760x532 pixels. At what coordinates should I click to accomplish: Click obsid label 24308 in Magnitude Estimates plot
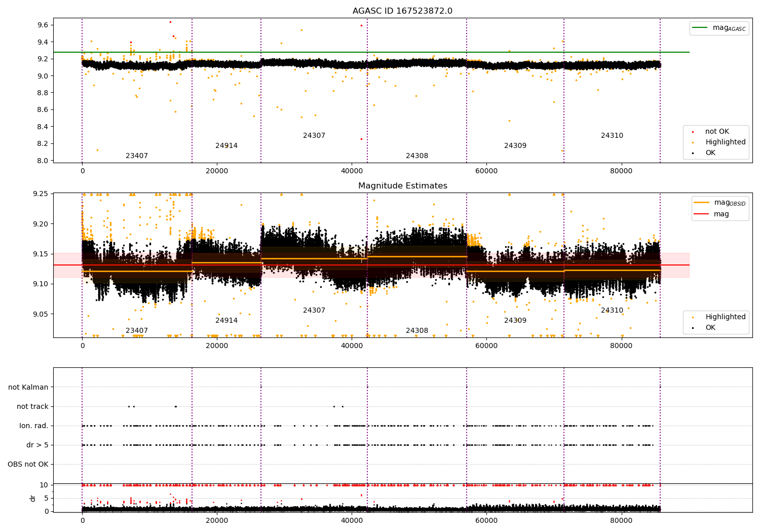(x=417, y=331)
